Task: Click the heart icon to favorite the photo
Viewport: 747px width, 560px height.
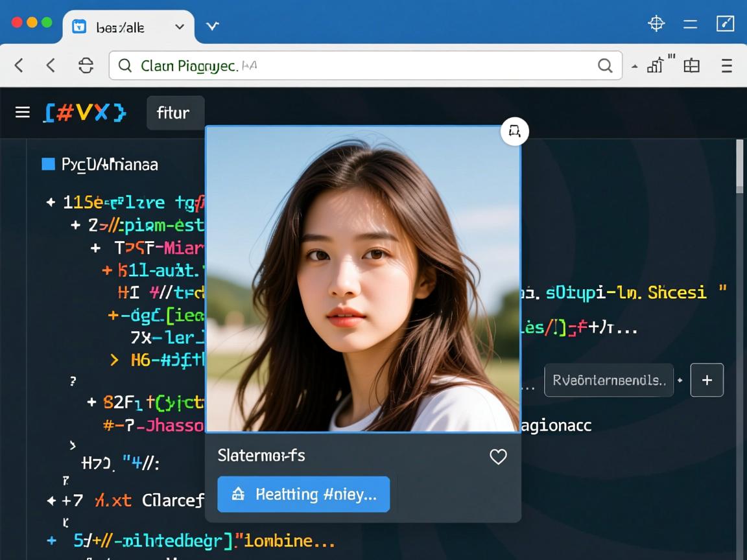Action: tap(498, 457)
